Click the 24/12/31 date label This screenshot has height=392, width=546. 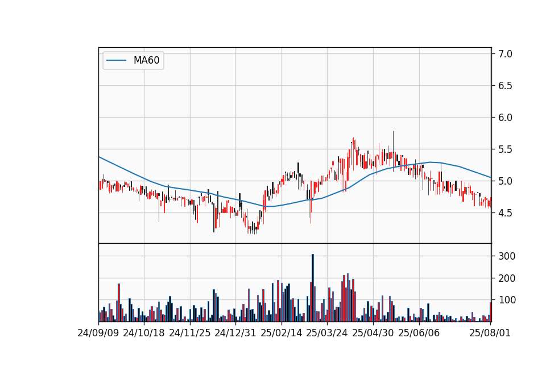coord(235,333)
